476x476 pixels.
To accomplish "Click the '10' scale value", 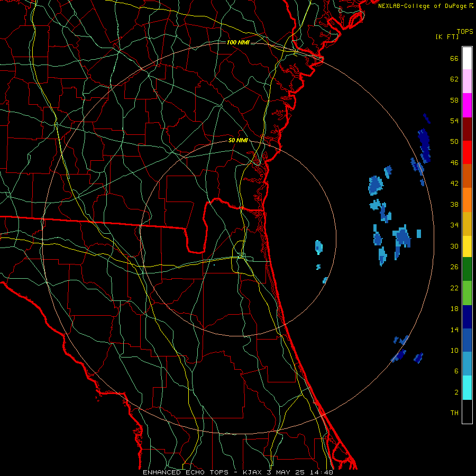I will [x=454, y=350].
